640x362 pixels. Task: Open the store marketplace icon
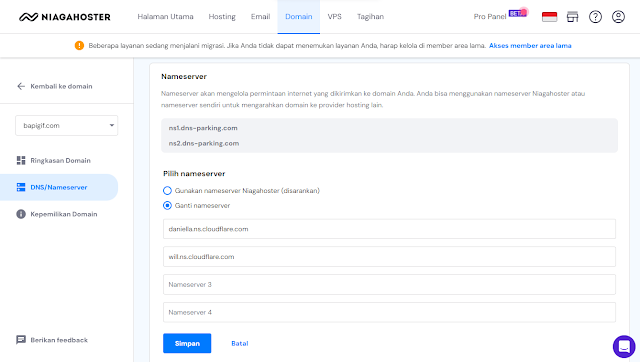tap(573, 17)
